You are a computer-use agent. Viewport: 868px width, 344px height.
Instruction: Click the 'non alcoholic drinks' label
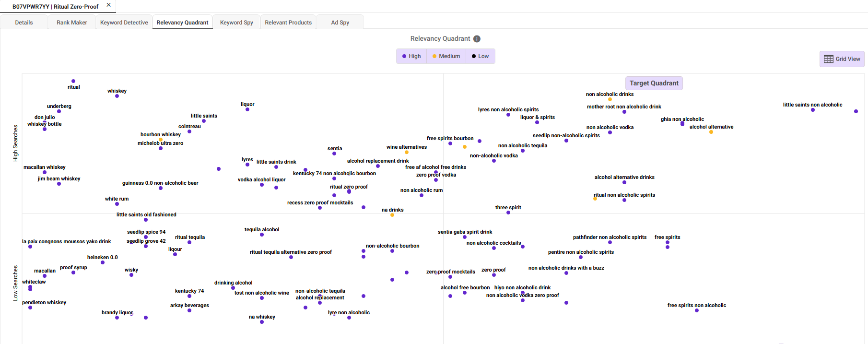tap(610, 94)
